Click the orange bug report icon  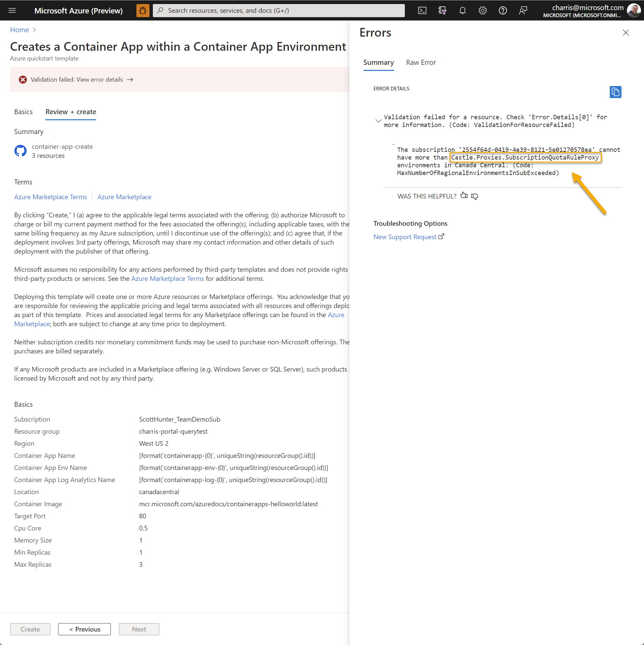(x=142, y=10)
